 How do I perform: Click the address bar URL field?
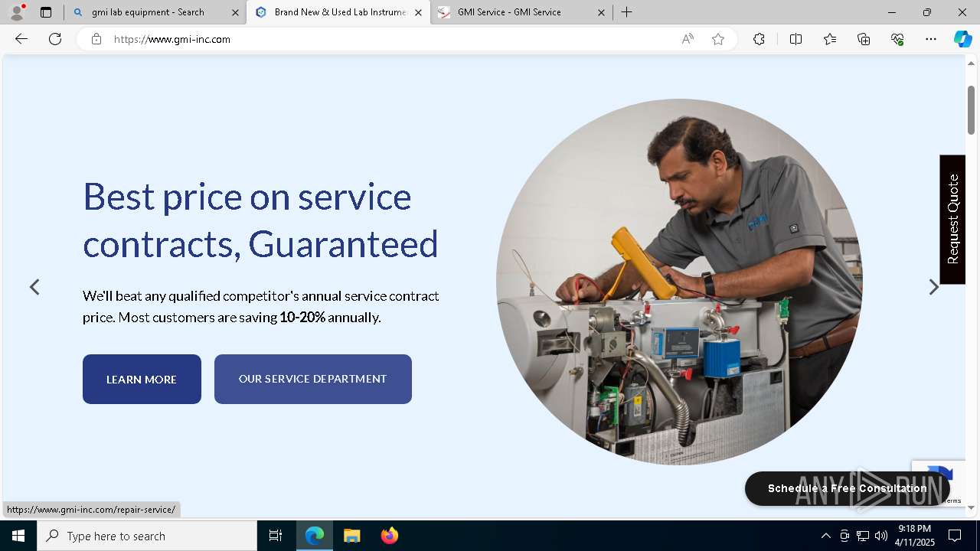point(390,39)
